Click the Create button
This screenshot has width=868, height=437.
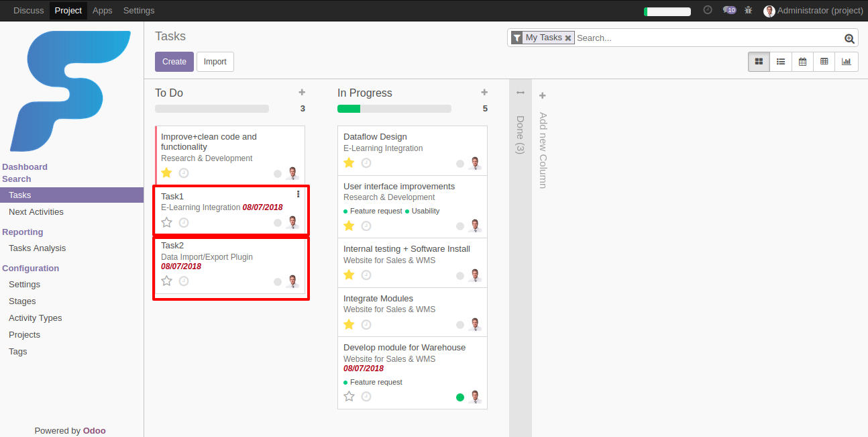pos(174,62)
